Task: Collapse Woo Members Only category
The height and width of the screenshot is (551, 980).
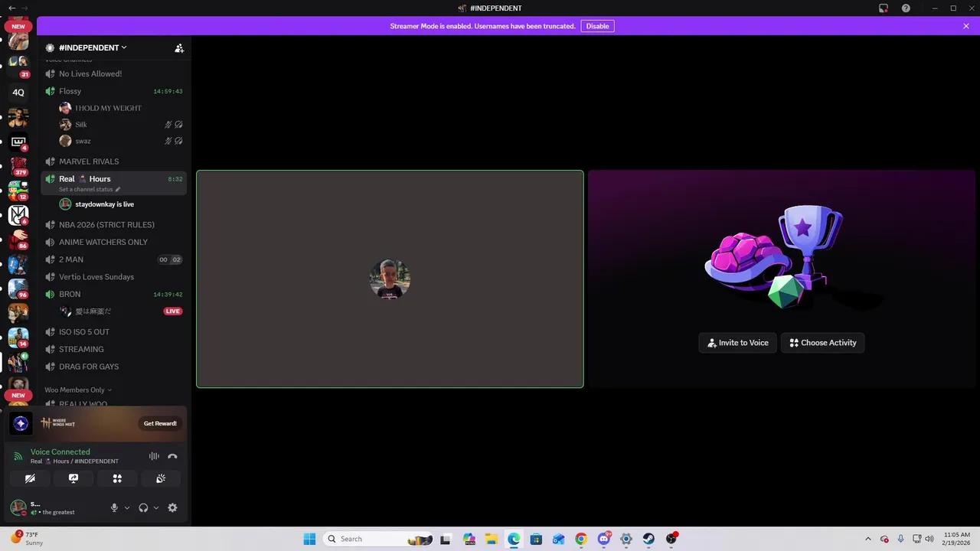Action: (x=78, y=390)
